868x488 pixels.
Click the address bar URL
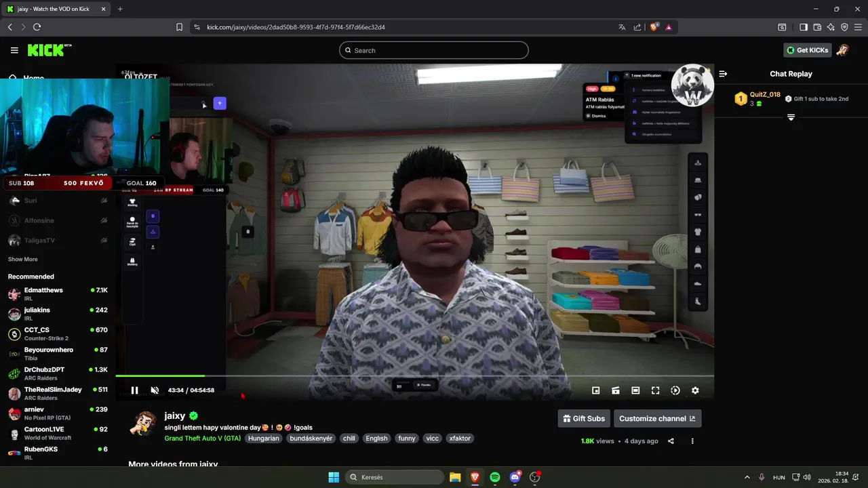point(296,27)
